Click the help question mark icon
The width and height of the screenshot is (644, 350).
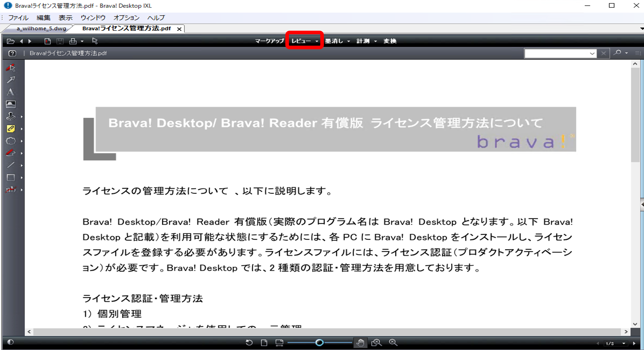pos(12,53)
